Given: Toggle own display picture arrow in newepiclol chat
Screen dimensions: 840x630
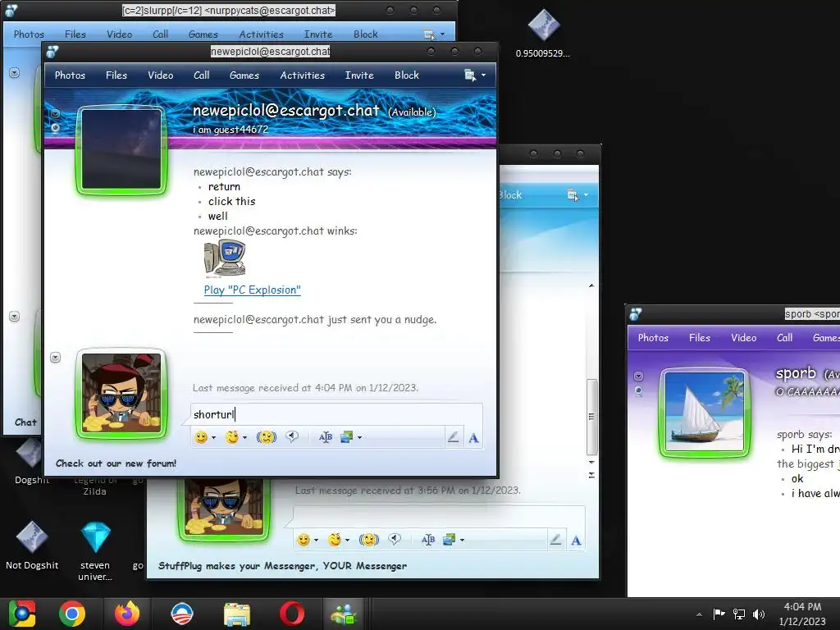Looking at the screenshot, I should [55, 358].
